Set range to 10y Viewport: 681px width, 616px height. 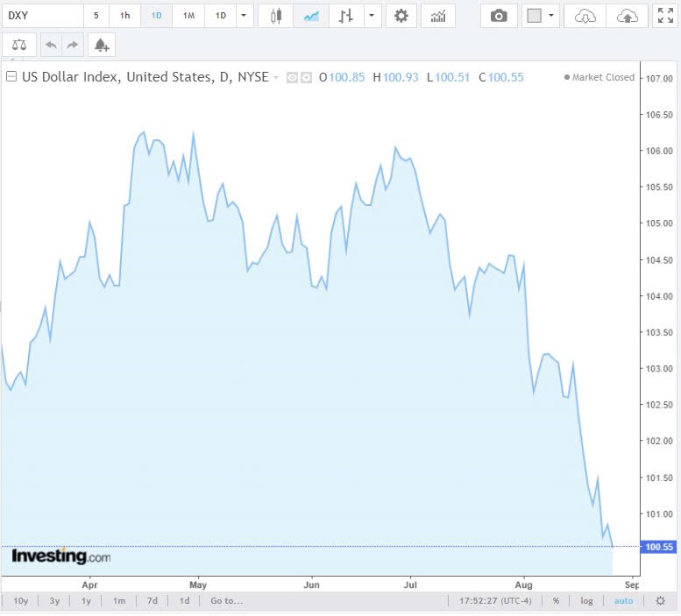point(20,601)
